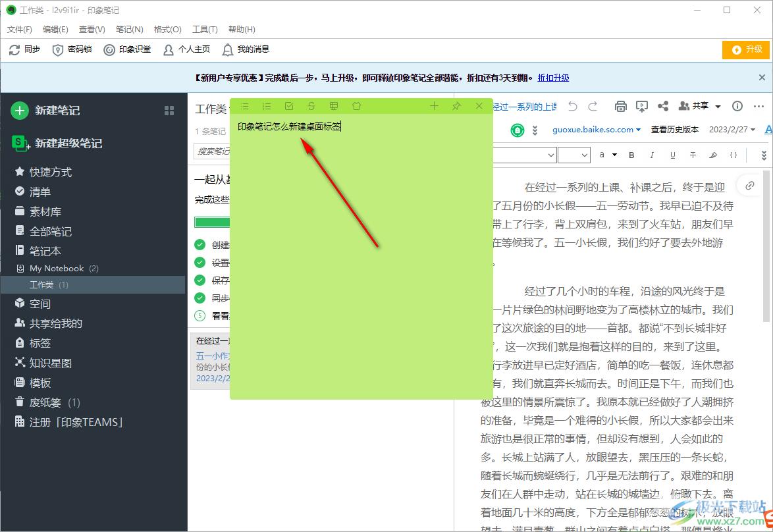The image size is (773, 532).
Task: Click the share network icon
Action: pos(663,106)
